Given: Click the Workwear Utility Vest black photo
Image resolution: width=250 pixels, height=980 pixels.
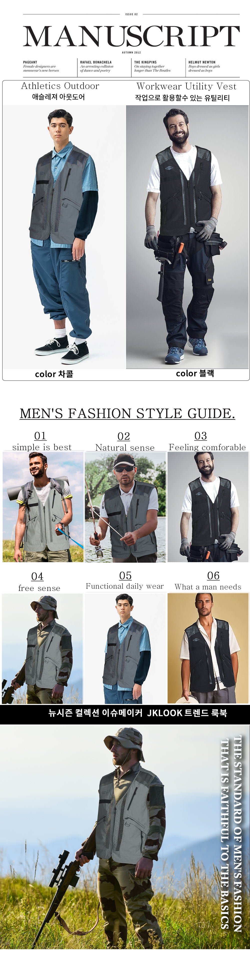Looking at the screenshot, I should [187, 237].
